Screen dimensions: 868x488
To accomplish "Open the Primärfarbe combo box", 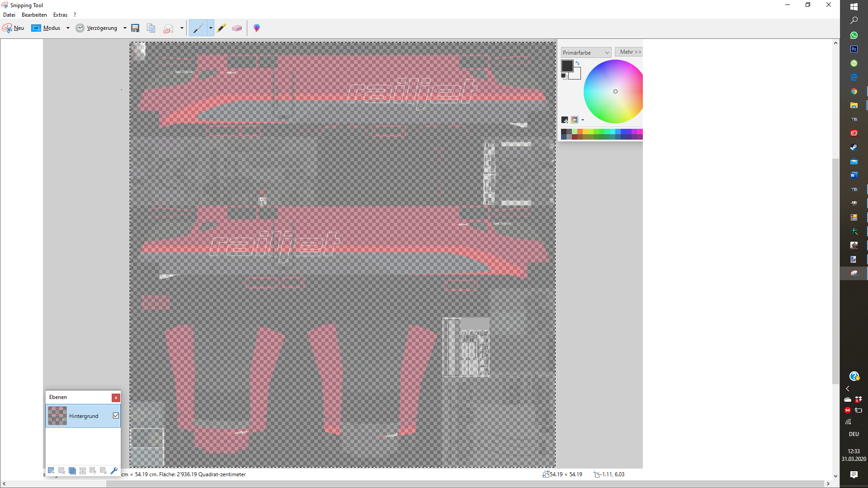I will point(586,52).
